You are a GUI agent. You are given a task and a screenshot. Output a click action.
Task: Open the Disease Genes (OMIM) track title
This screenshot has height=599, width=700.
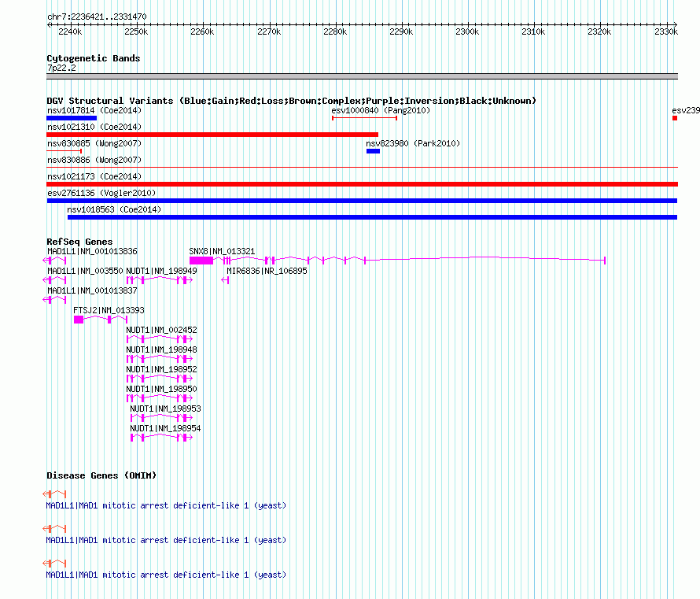pyautogui.click(x=101, y=475)
